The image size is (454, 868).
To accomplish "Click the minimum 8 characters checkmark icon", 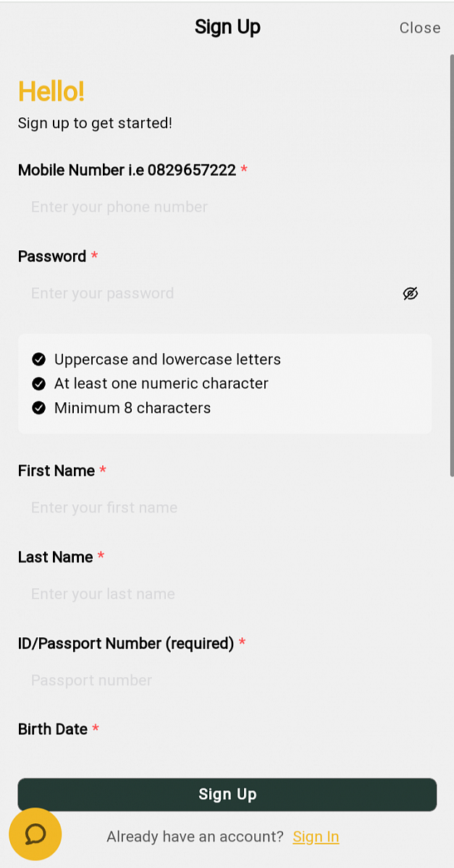I will pyautogui.click(x=39, y=408).
